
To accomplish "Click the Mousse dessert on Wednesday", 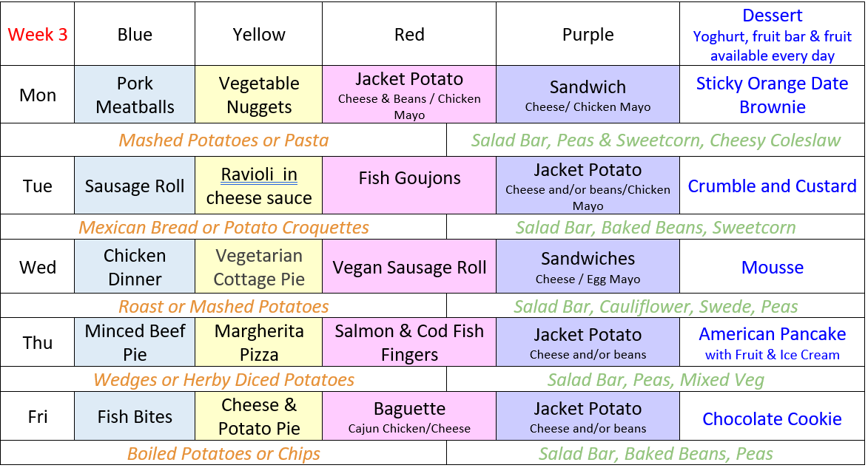I will 773,267.
